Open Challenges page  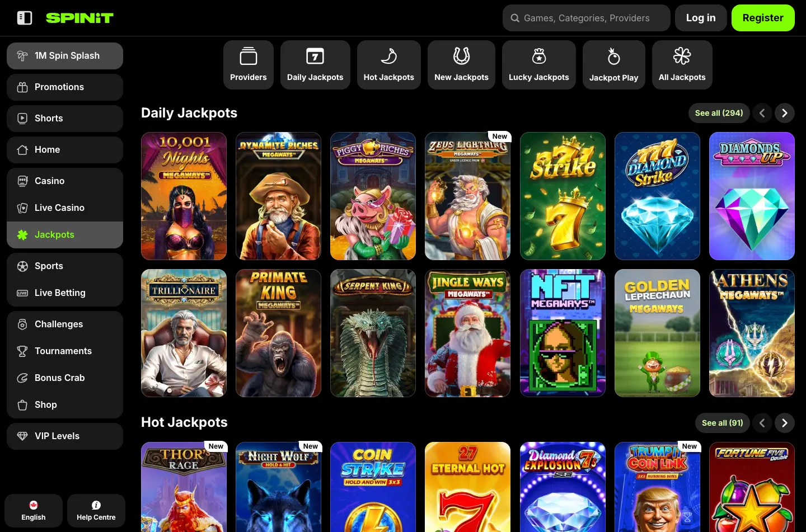click(x=65, y=324)
